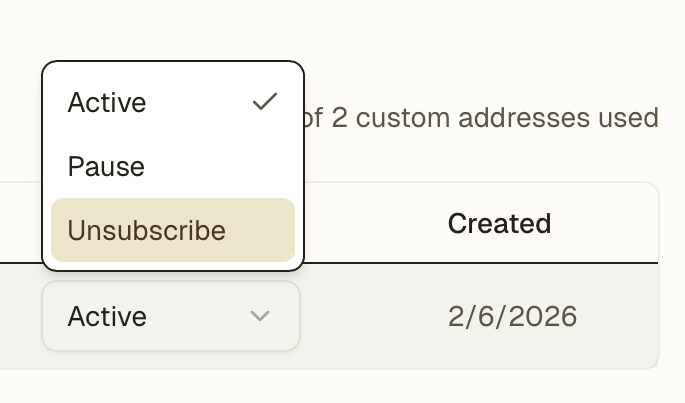Click the tick mark showing the current status

pos(264,102)
